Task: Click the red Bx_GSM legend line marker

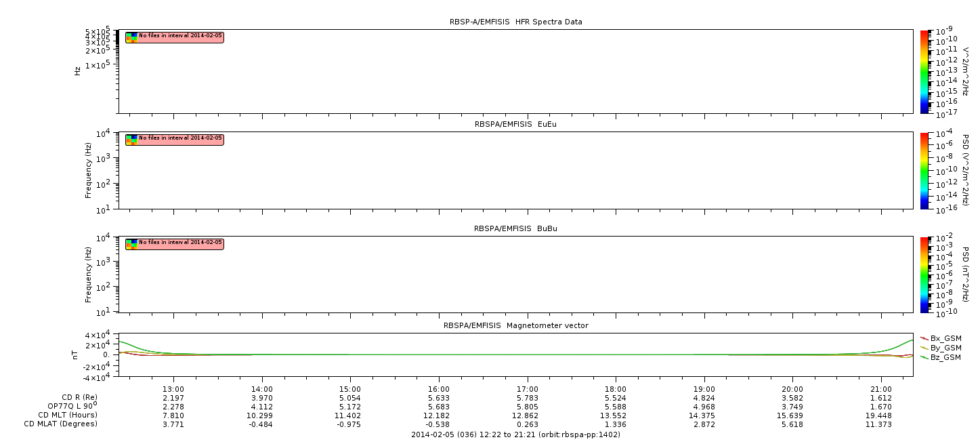Action: [924, 338]
